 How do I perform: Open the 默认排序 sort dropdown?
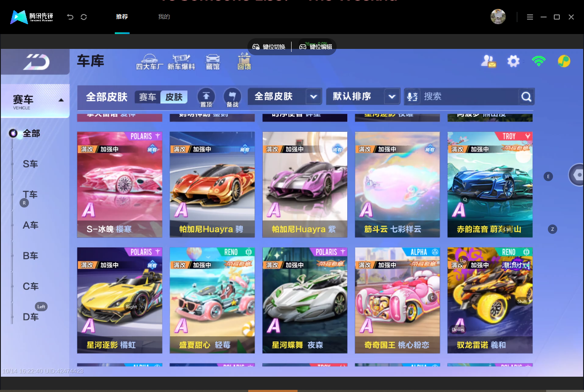[x=363, y=97]
